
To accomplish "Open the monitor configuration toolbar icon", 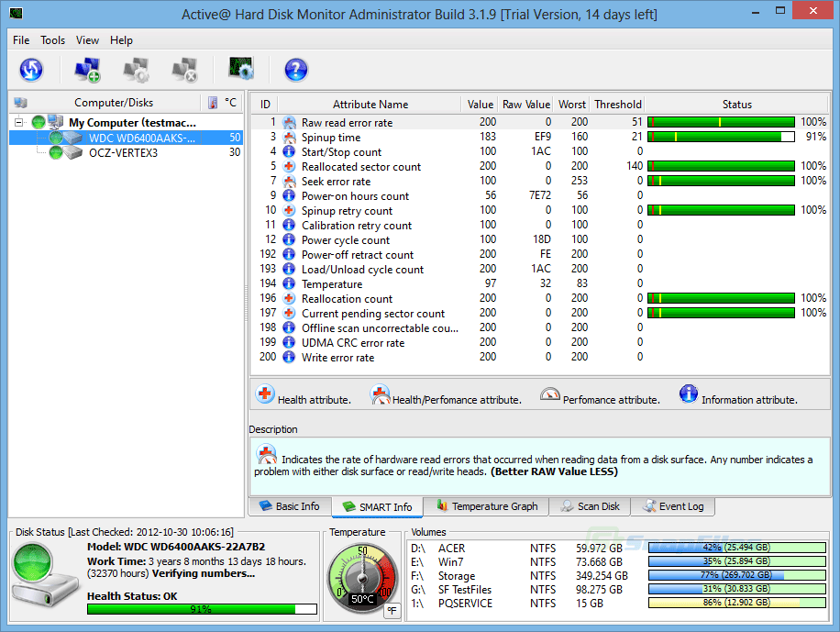I will pyautogui.click(x=239, y=70).
